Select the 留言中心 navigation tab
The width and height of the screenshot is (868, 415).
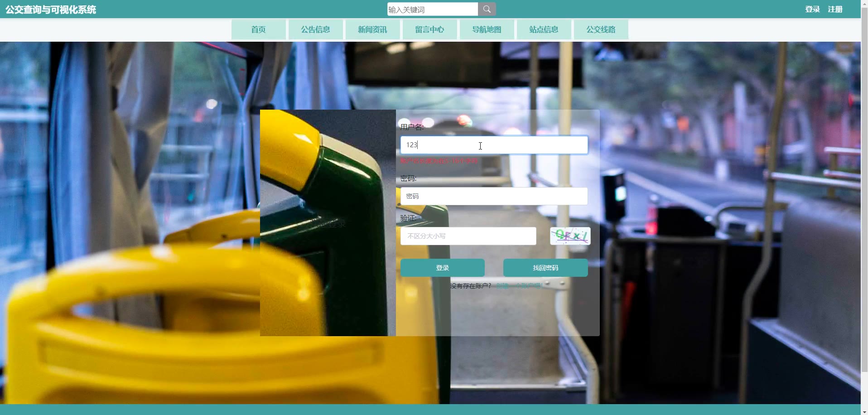tap(430, 29)
